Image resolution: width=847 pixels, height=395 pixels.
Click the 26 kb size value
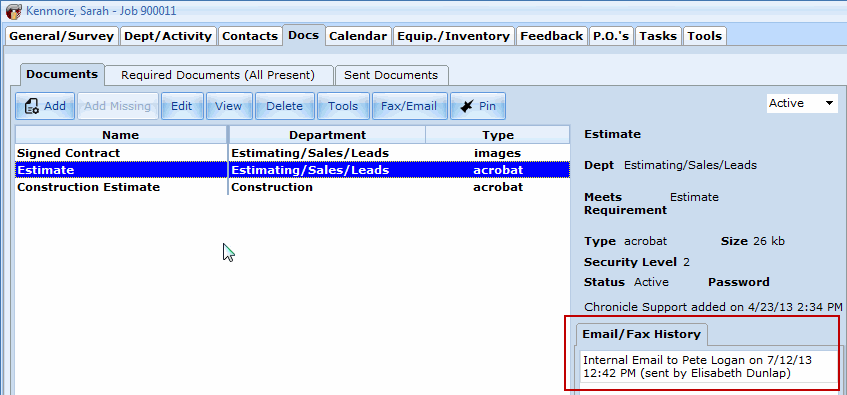pyautogui.click(x=768, y=241)
